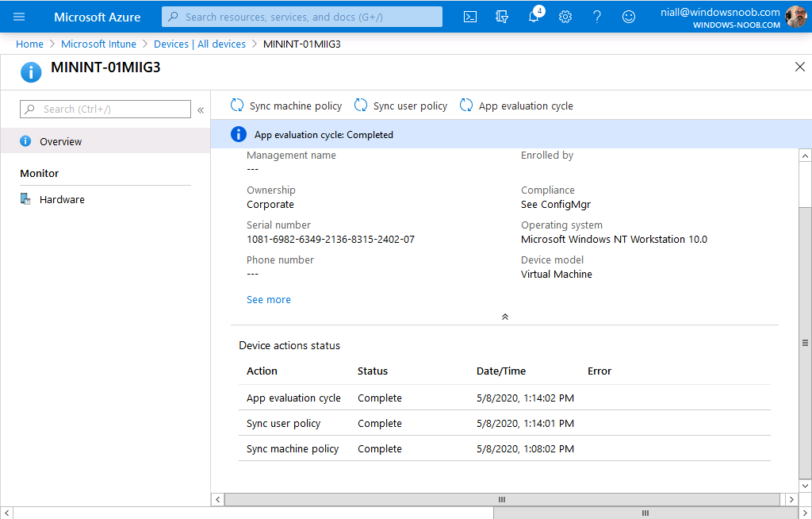The image size is (812, 519).
Task: Click Microsoft Windows NT Workstation 10.0 value
Action: [x=614, y=239]
